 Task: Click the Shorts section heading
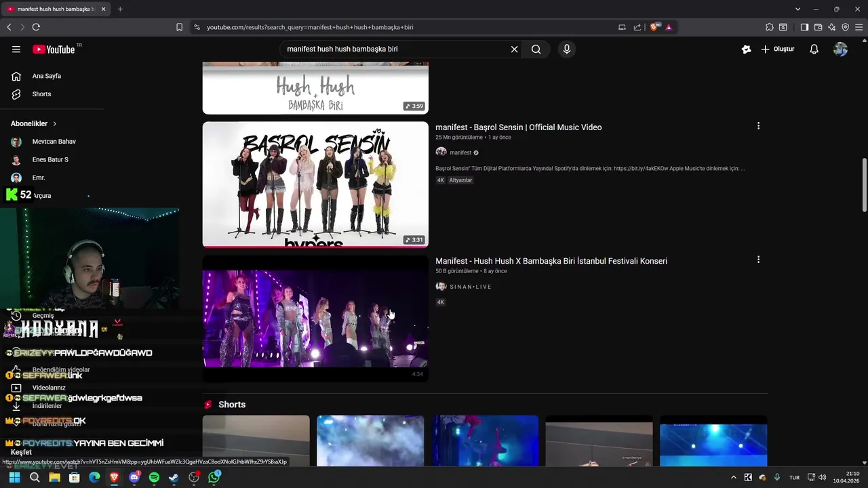(232, 405)
